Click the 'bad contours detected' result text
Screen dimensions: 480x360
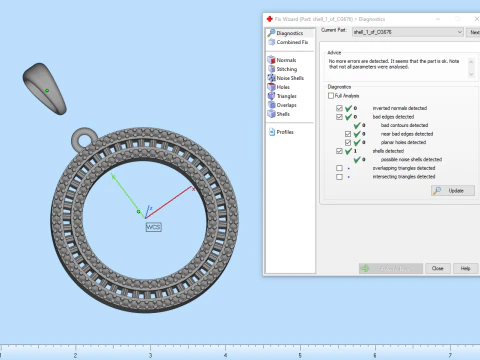tap(404, 125)
